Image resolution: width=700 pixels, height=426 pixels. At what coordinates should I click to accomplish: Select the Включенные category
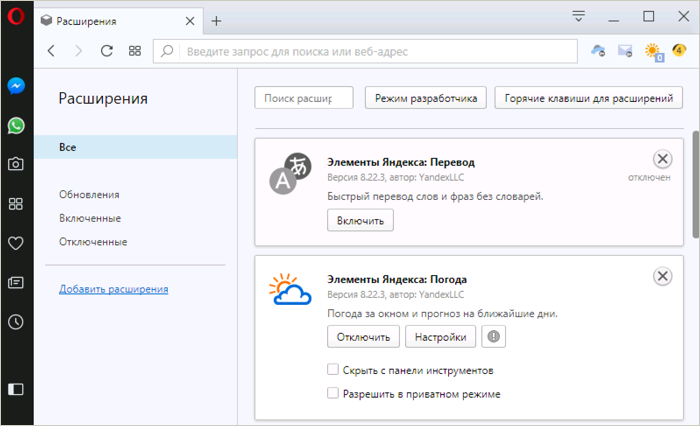90,218
